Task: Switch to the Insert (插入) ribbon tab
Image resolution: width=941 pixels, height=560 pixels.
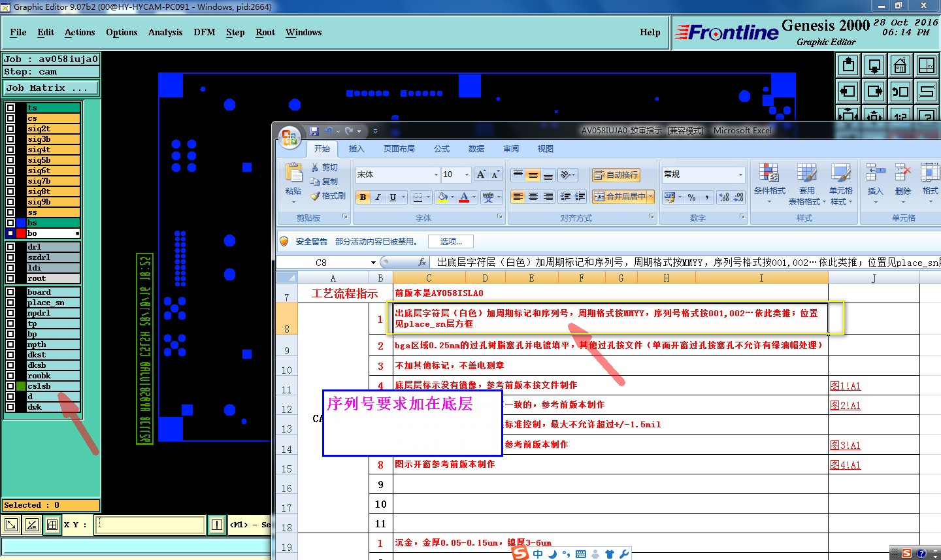Action: pos(356,149)
